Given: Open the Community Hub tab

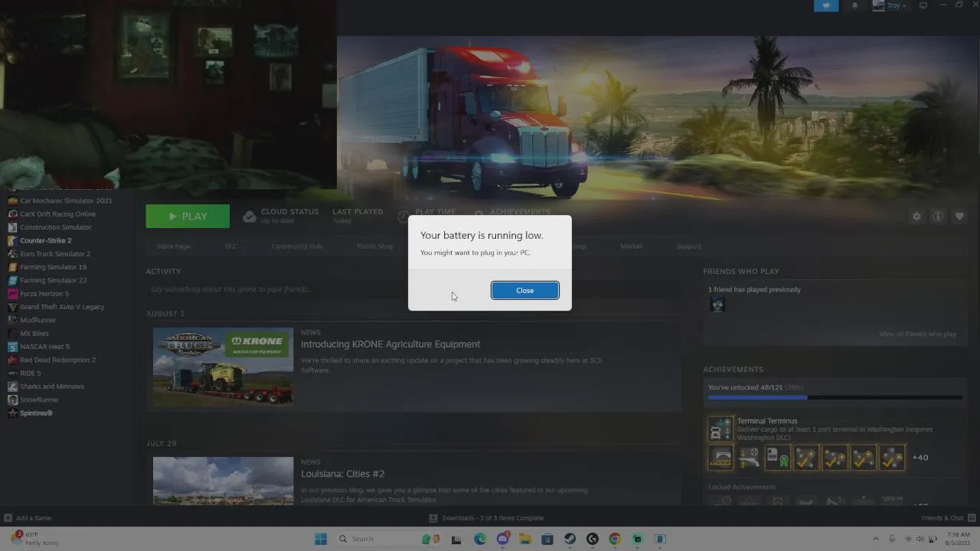Looking at the screenshot, I should [x=296, y=246].
